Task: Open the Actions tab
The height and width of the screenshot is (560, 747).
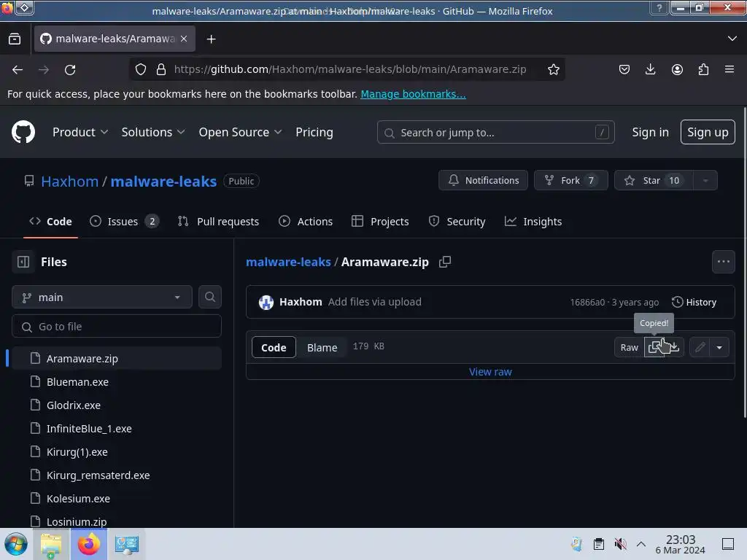Action: coord(306,222)
